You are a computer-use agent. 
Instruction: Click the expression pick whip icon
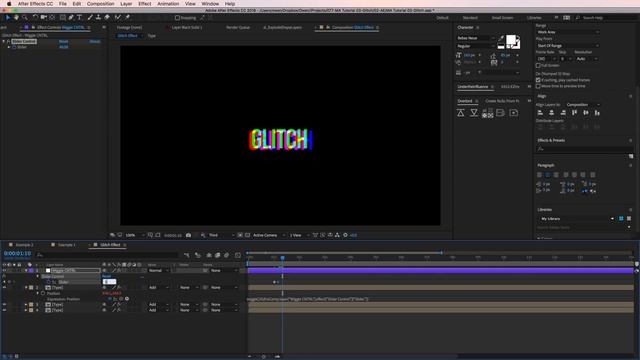click(x=121, y=299)
